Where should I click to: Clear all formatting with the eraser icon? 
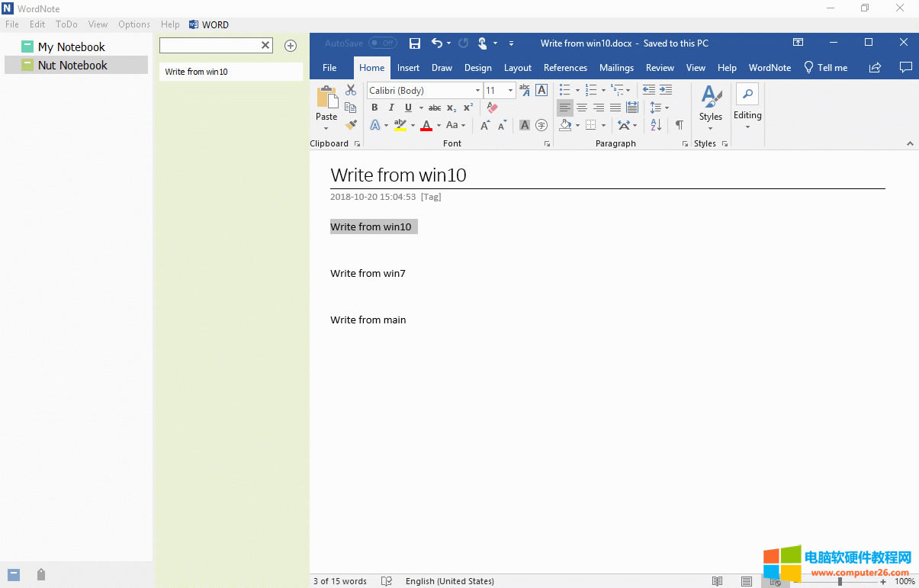[492, 108]
